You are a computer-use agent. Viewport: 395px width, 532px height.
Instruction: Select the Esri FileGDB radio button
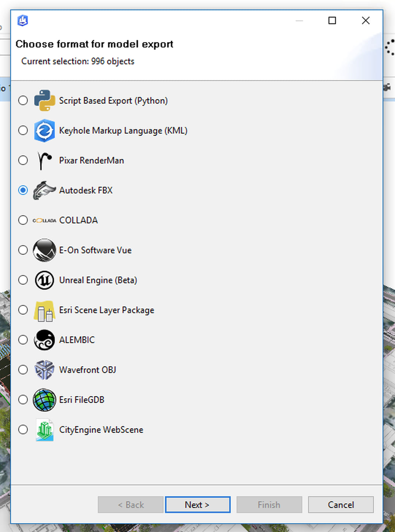[23, 400]
